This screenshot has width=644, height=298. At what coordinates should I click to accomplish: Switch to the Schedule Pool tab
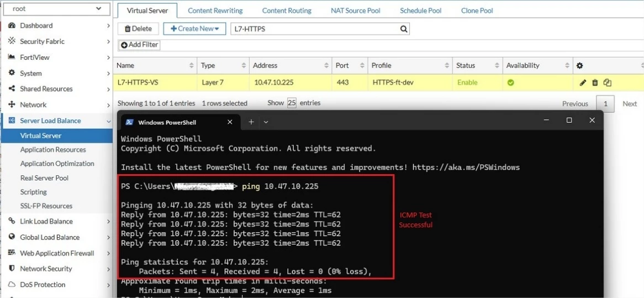click(420, 11)
